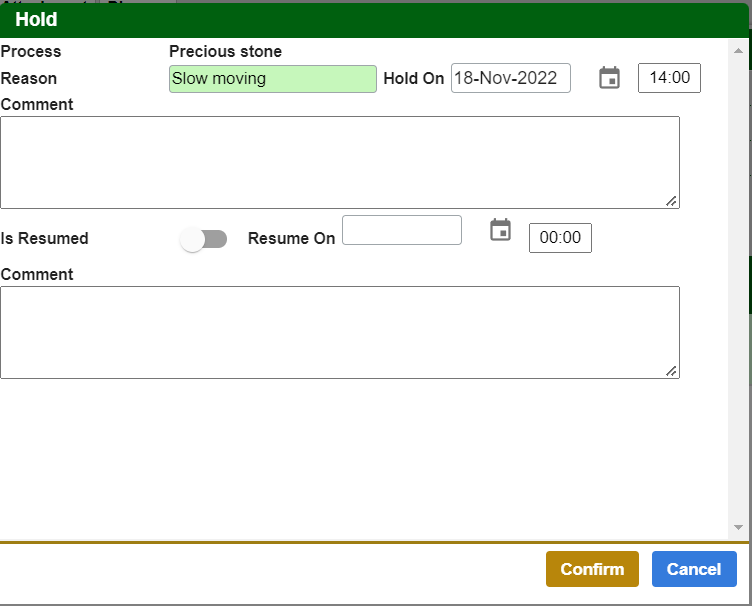Image resolution: width=752 pixels, height=606 pixels.
Task: Click the Reason label text
Action: 29,79
